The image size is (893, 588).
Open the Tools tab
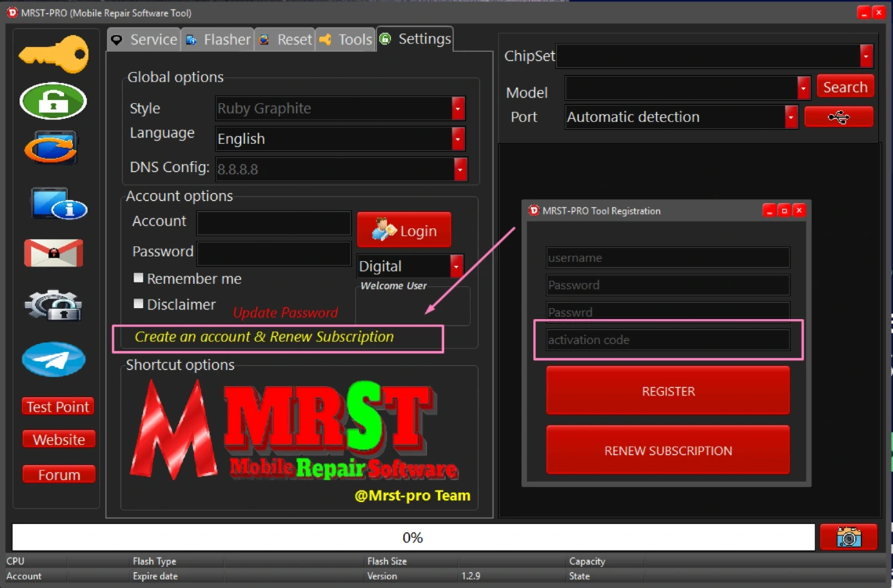tap(345, 39)
